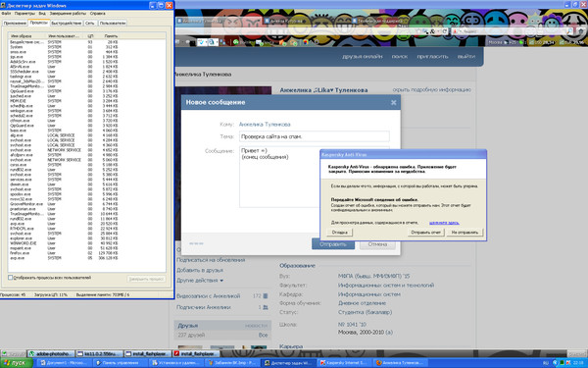The height and width of the screenshot is (368, 588).
Task: Open the поиск header link
Action: pos(400,56)
